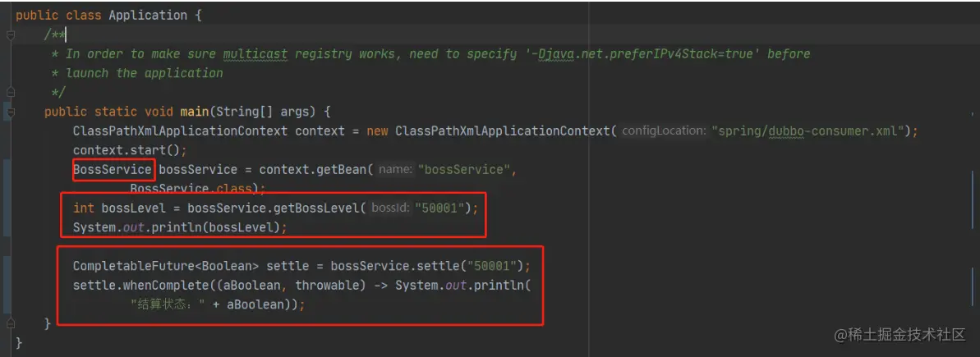This screenshot has width=980, height=357.
Task: Click "BossService.class" argument
Action: pos(191,189)
